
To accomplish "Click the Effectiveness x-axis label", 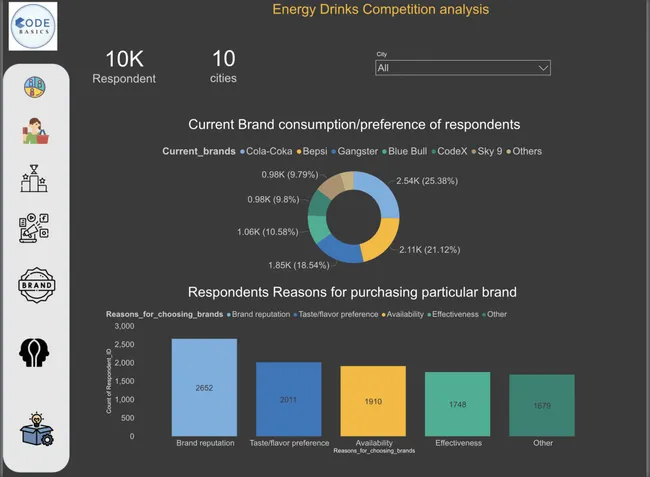I will 458,443.
